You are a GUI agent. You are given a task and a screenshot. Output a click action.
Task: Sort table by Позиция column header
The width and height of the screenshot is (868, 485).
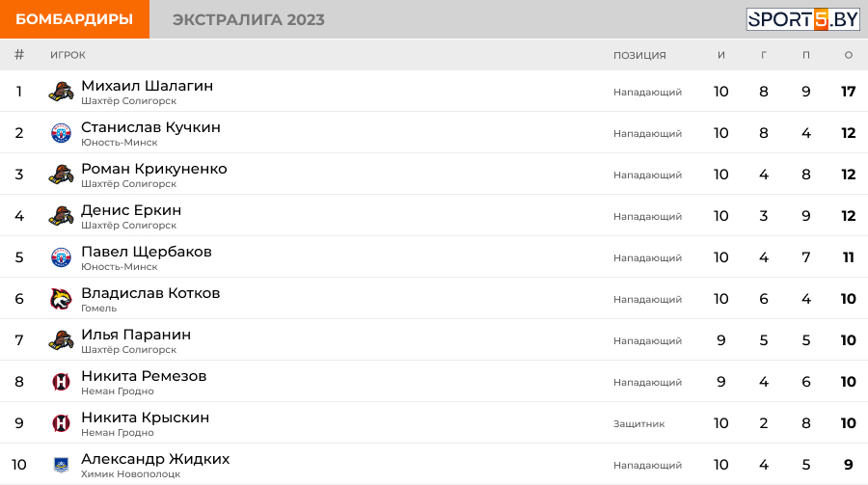click(639, 55)
